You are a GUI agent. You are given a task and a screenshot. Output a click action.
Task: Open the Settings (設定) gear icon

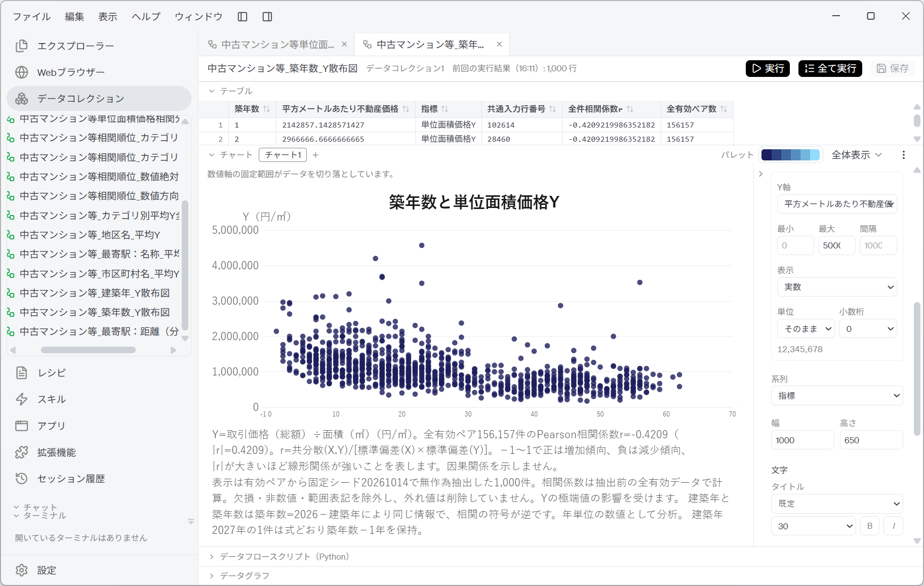[21, 570]
